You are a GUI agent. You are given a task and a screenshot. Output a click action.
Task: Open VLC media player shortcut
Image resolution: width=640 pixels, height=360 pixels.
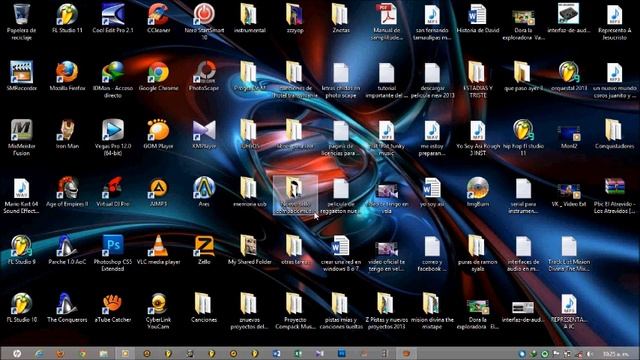pos(158,250)
